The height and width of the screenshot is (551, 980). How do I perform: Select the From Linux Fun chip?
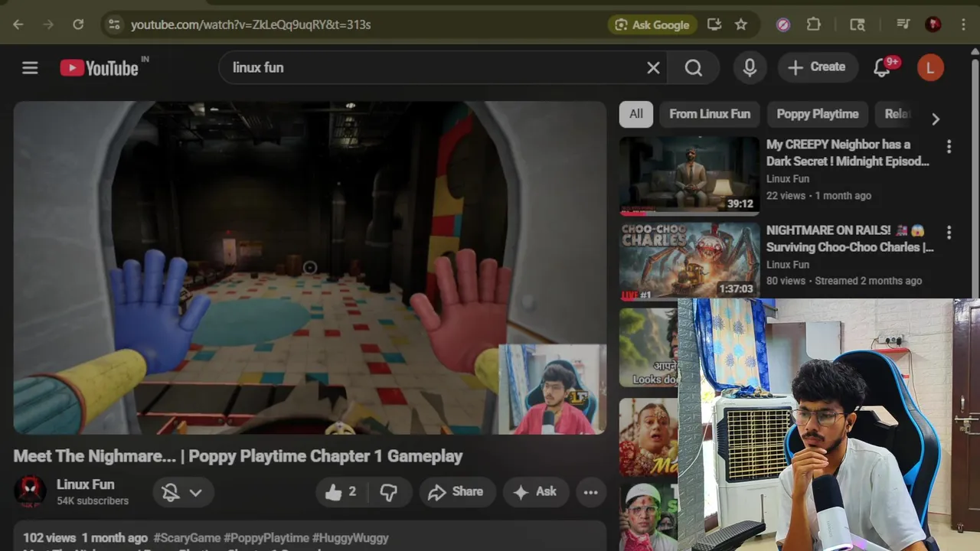point(710,114)
